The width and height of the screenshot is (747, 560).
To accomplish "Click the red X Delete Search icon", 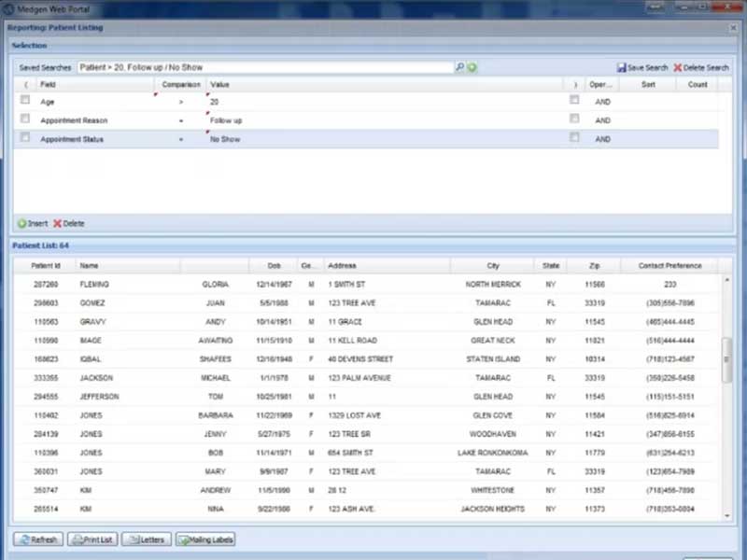I will 678,67.
